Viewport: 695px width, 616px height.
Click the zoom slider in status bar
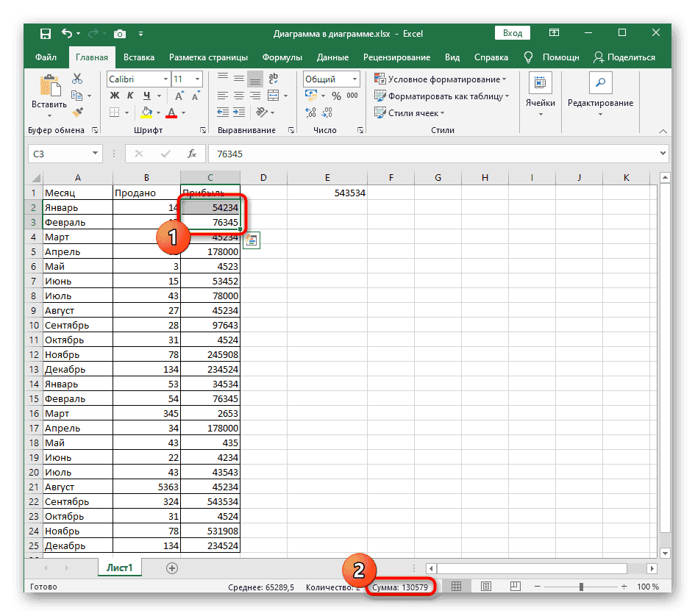click(x=581, y=587)
